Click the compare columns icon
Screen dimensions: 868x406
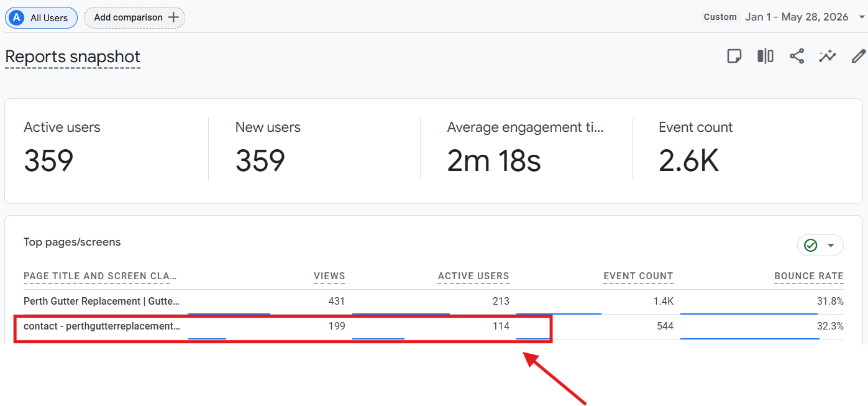coord(765,57)
